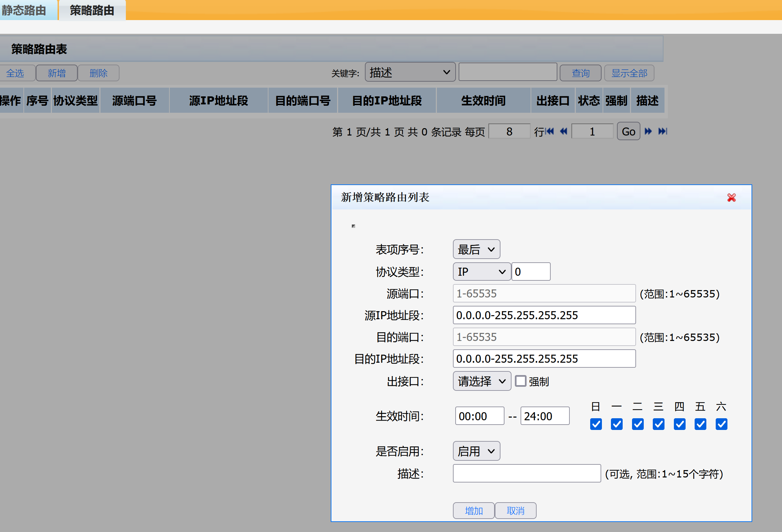Click the 增加 button

(x=473, y=511)
